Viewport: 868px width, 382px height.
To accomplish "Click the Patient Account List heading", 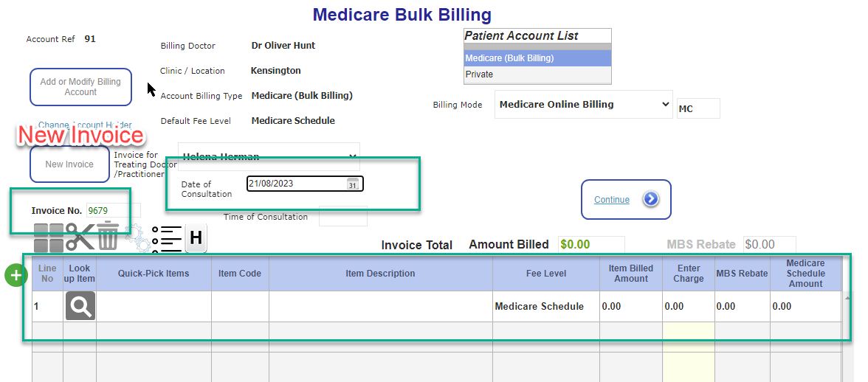I will coord(521,36).
